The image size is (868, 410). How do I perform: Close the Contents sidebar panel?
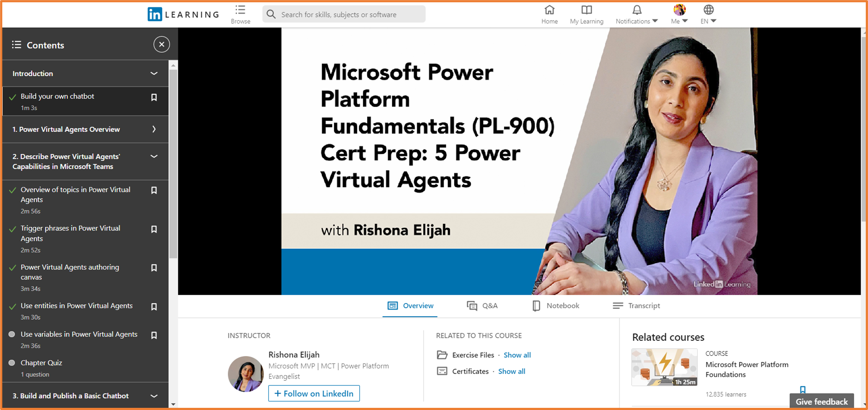tap(162, 44)
